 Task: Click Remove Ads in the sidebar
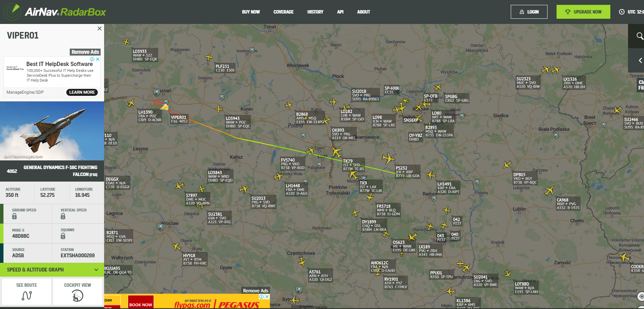(x=85, y=52)
